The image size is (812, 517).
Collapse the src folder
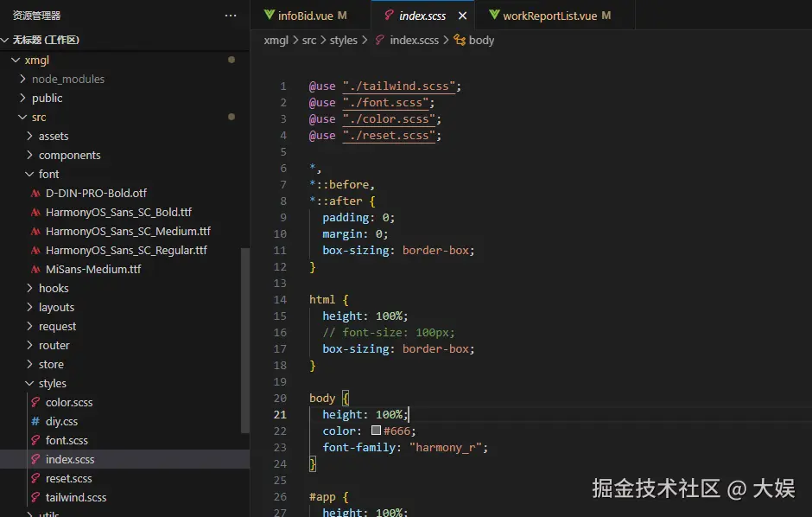(x=22, y=117)
